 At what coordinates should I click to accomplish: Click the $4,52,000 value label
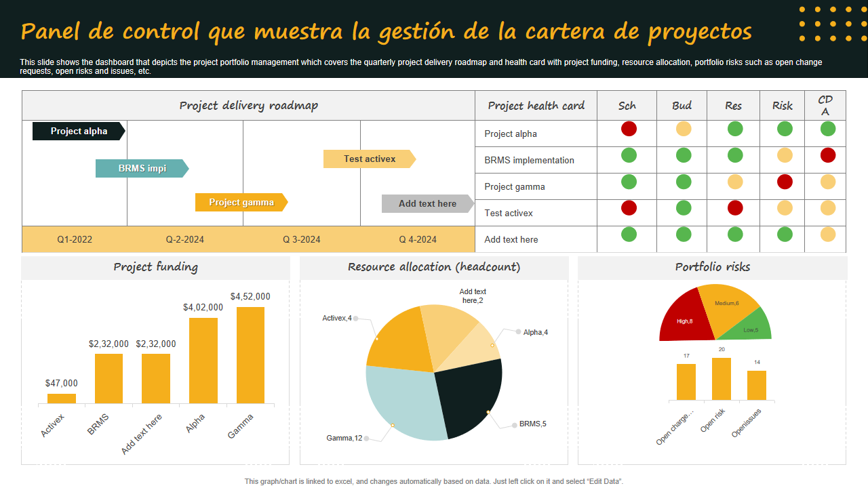click(x=250, y=296)
